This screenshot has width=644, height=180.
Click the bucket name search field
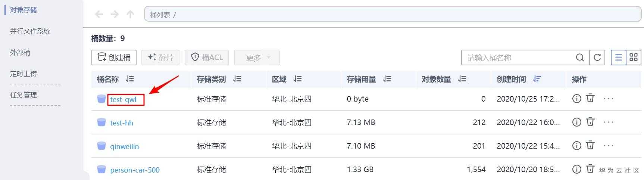click(519, 58)
